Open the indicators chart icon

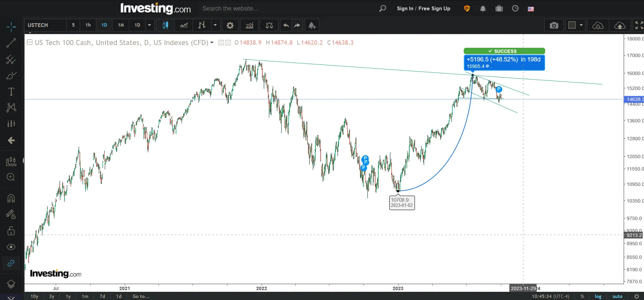click(x=249, y=25)
